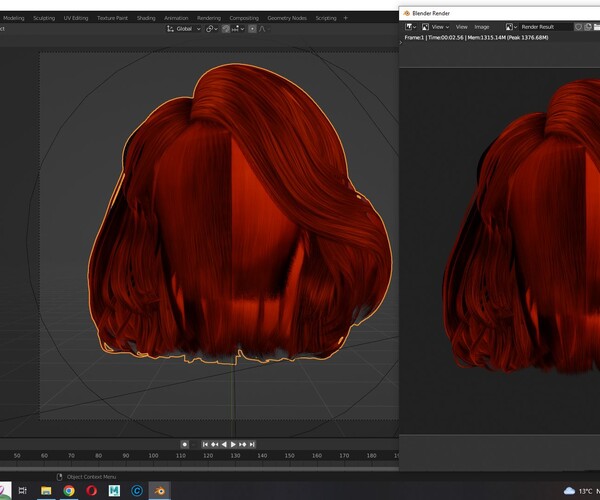Toggle the snapping magnet button

click(x=226, y=29)
